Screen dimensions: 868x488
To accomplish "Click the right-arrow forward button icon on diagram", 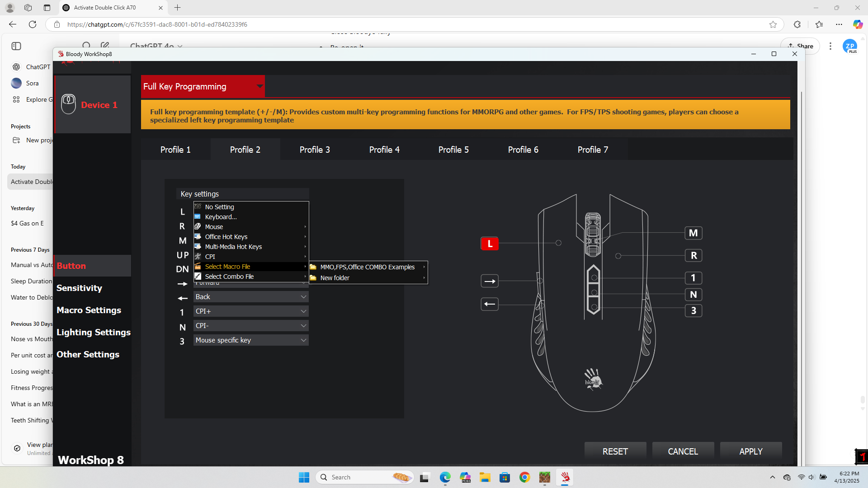I will pos(490,281).
